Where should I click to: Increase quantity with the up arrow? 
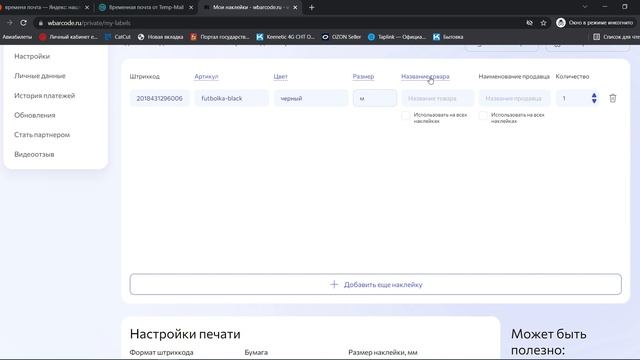click(594, 95)
